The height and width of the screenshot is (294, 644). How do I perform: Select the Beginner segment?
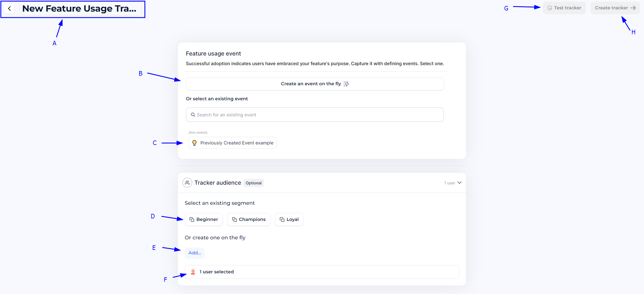pyautogui.click(x=207, y=220)
